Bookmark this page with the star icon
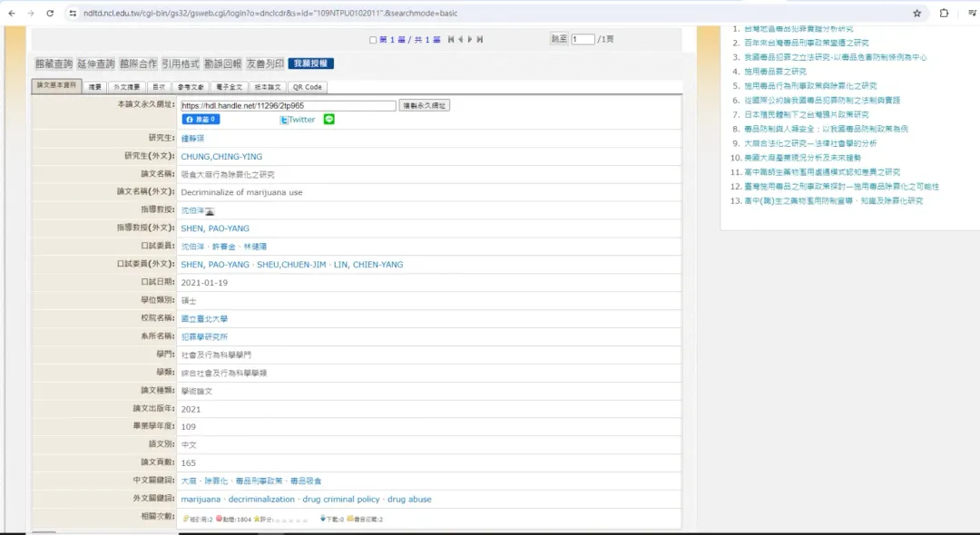Image resolution: width=980 pixels, height=535 pixels. 916,13
